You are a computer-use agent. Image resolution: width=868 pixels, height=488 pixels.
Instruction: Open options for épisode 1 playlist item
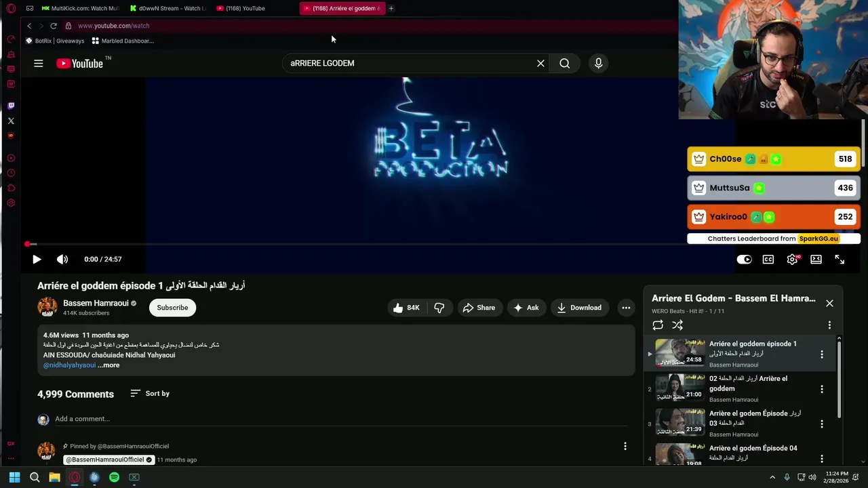tap(822, 354)
